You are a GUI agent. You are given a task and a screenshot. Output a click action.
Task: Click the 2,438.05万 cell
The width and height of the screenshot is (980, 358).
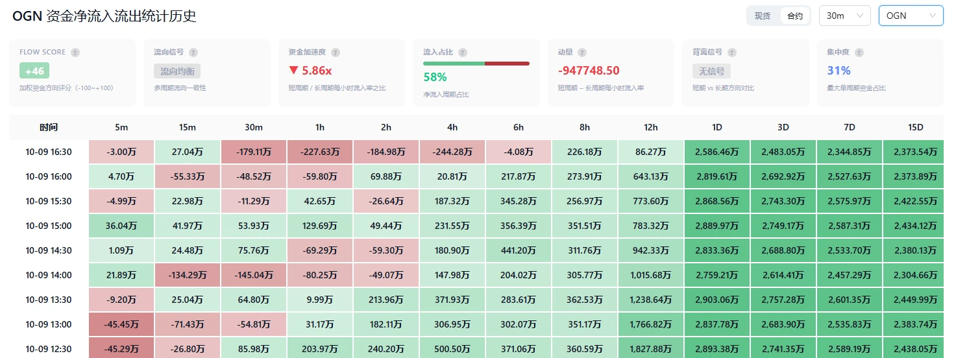(915, 348)
